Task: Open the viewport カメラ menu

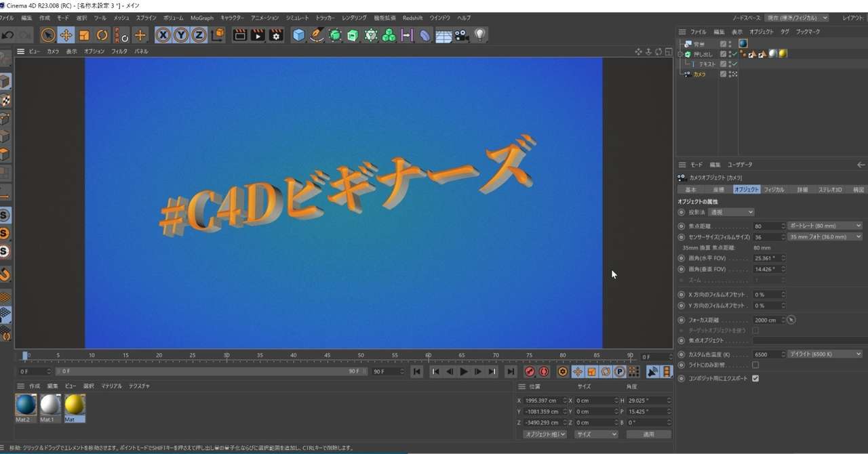Action: [52, 51]
